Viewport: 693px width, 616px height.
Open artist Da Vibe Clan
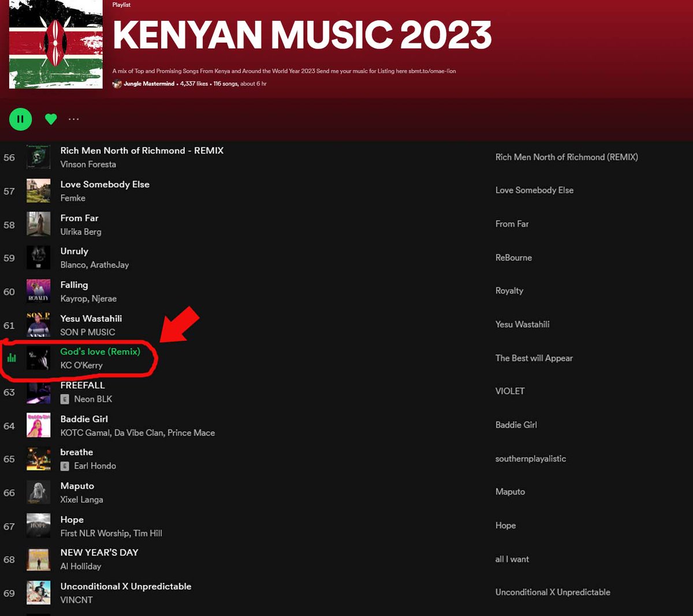139,432
